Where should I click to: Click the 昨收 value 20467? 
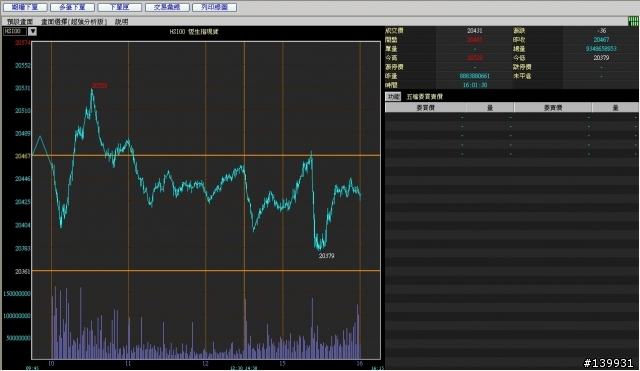(601, 40)
